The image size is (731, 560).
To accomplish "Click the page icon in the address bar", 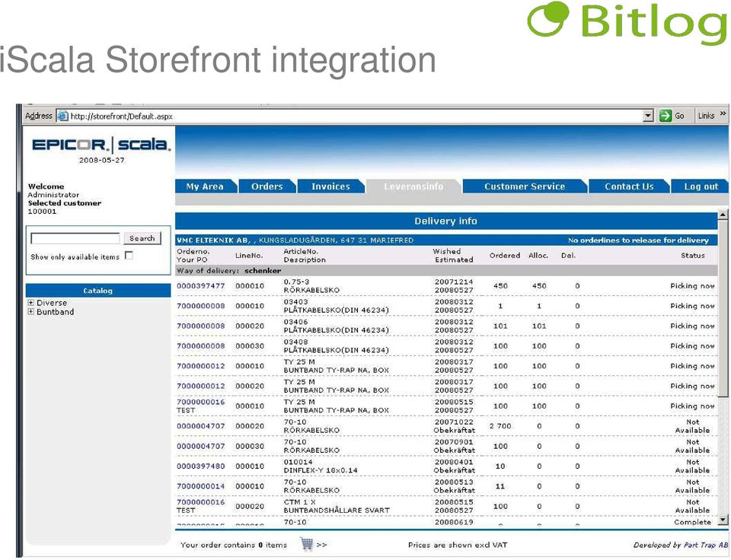I will (x=62, y=116).
